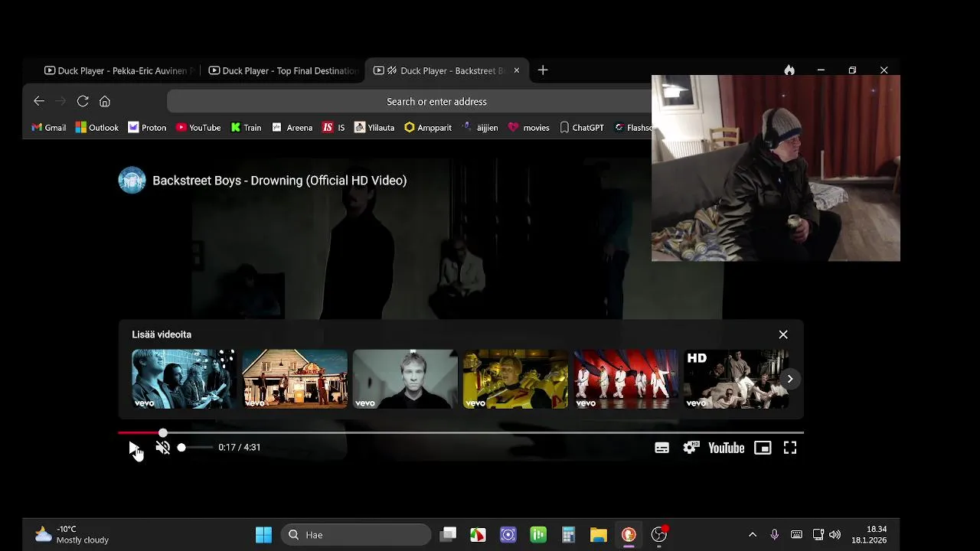This screenshot has width=980, height=551.
Task: Click the browser back arrow
Action: pyautogui.click(x=39, y=101)
